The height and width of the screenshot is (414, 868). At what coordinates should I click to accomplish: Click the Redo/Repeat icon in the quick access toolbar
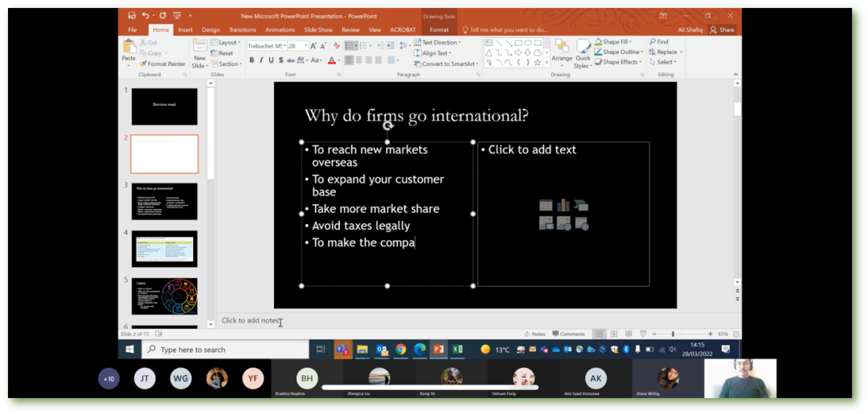162,15
